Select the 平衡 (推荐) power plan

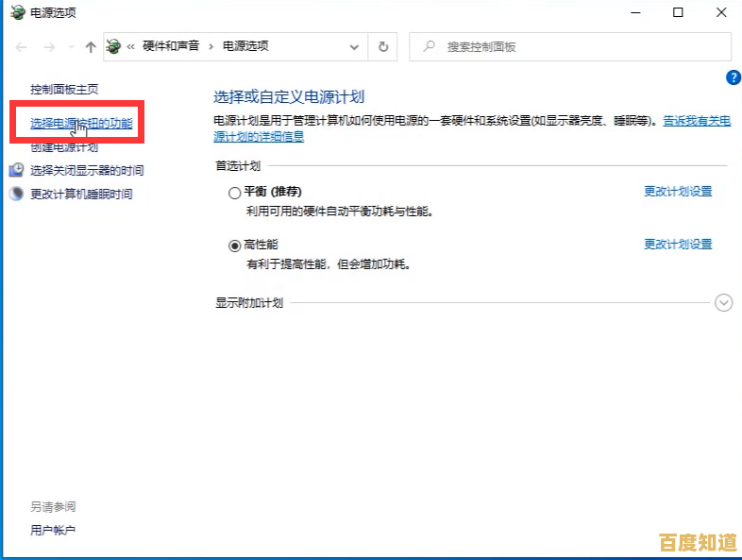click(234, 193)
